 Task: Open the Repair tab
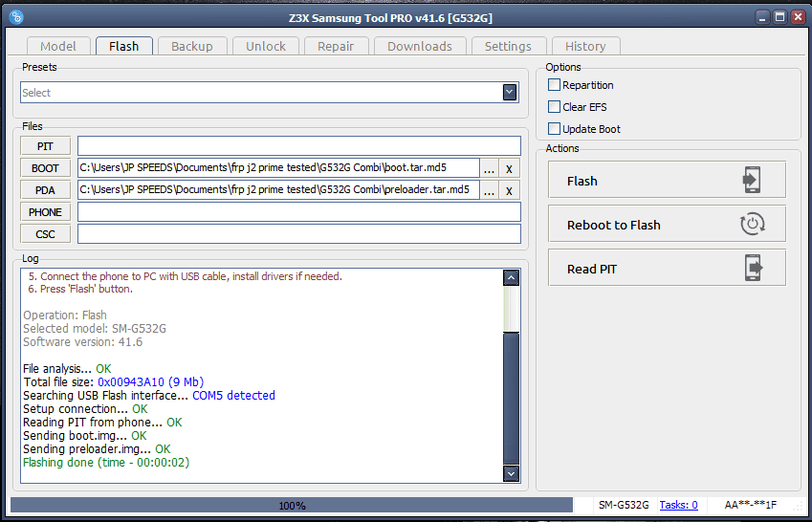pos(336,46)
